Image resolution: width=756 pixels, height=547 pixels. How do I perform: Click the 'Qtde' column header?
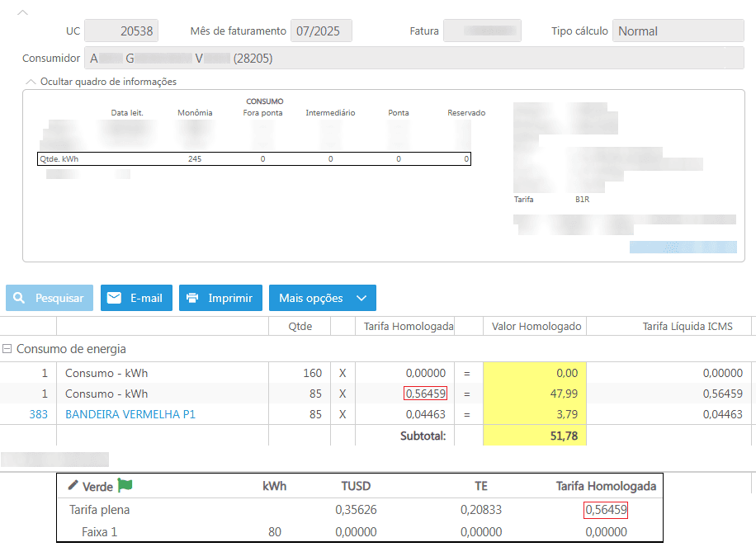[x=300, y=326]
